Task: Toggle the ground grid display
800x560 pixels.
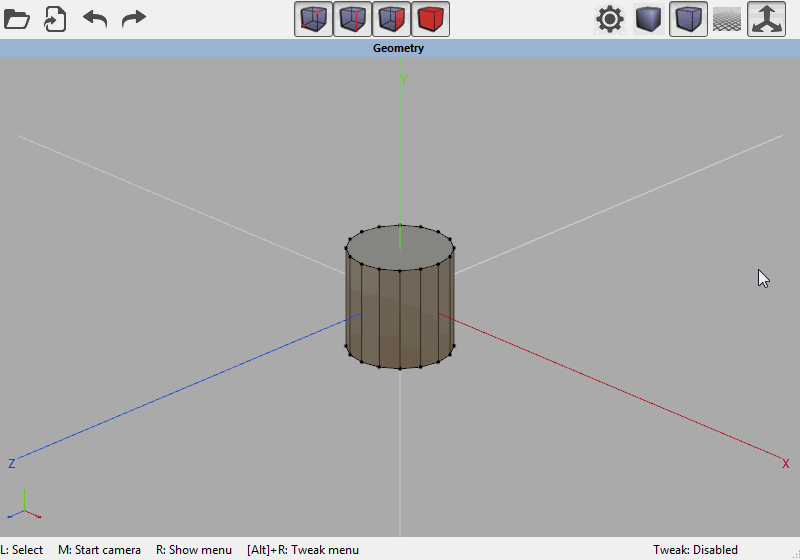Action: (727, 19)
